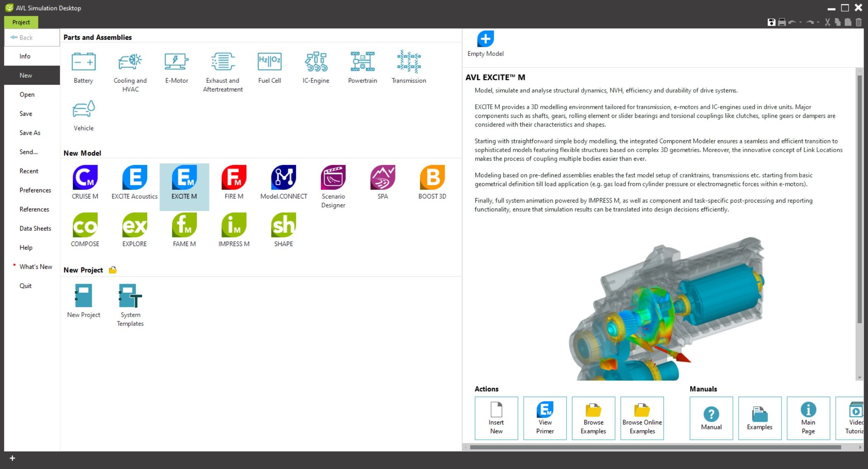
Task: Click View Primer button
Action: pos(545,418)
